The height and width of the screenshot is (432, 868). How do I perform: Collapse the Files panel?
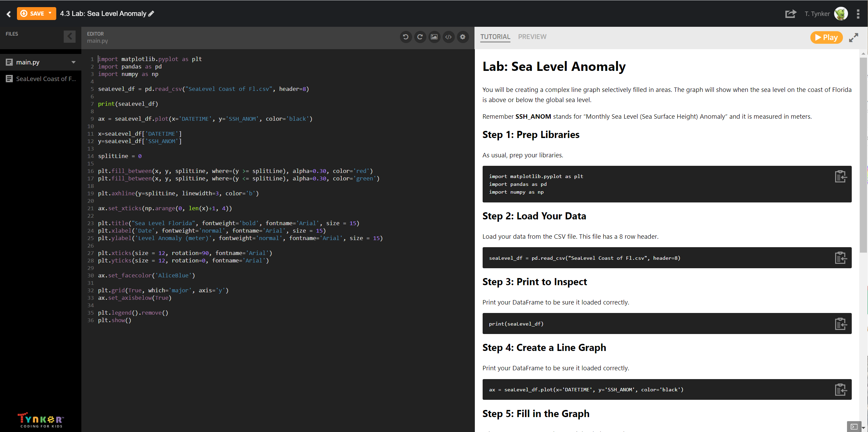(x=69, y=36)
